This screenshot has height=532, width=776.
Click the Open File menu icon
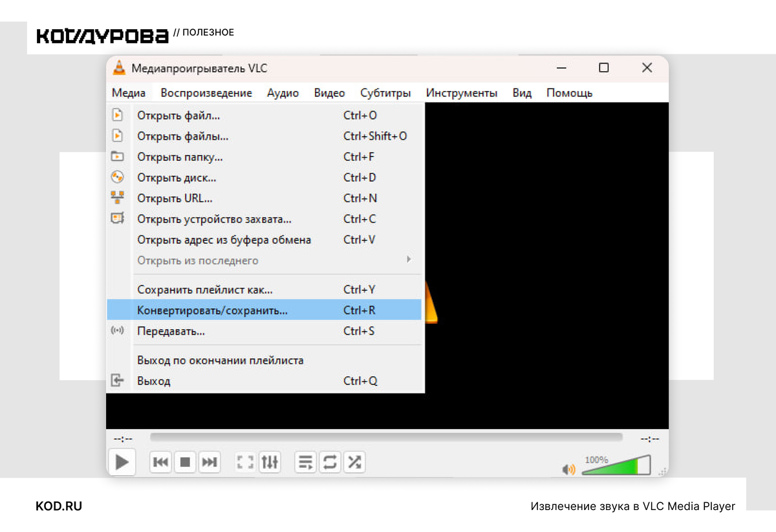(117, 115)
